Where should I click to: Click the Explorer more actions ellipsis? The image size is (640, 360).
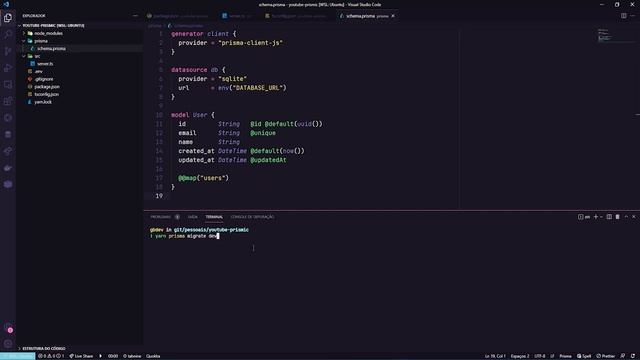click(135, 16)
